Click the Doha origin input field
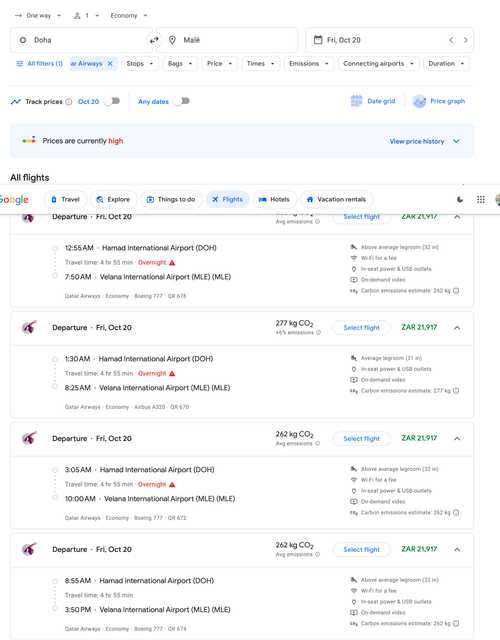Viewport: 500px width, 640px height. 81,40
